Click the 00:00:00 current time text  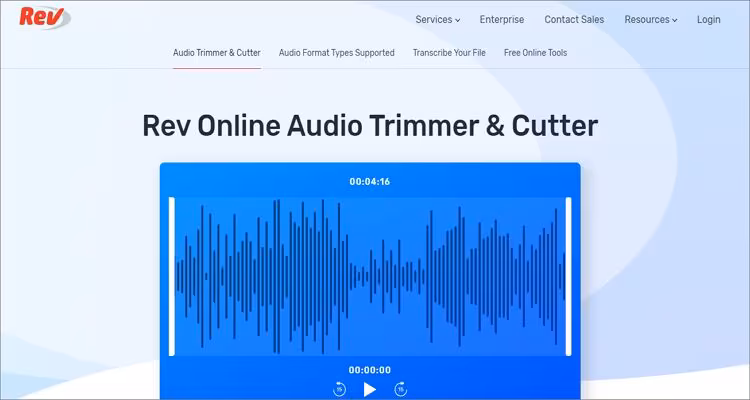coord(370,370)
